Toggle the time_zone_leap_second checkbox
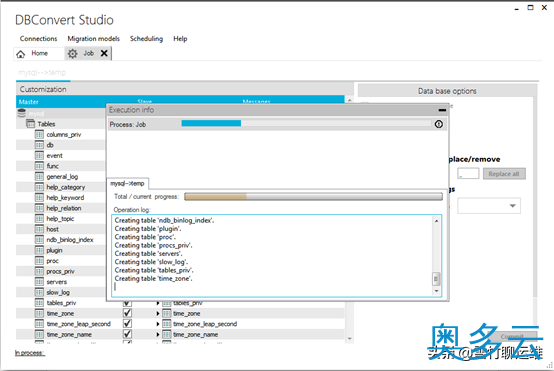 click(x=127, y=324)
